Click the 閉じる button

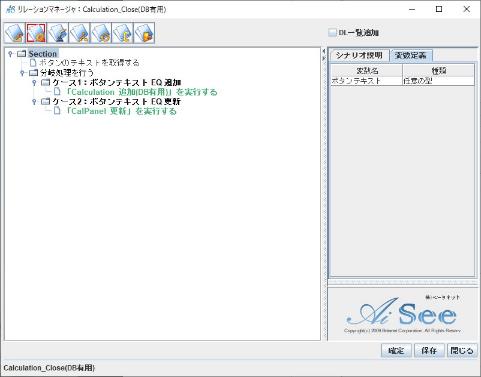coord(462,351)
